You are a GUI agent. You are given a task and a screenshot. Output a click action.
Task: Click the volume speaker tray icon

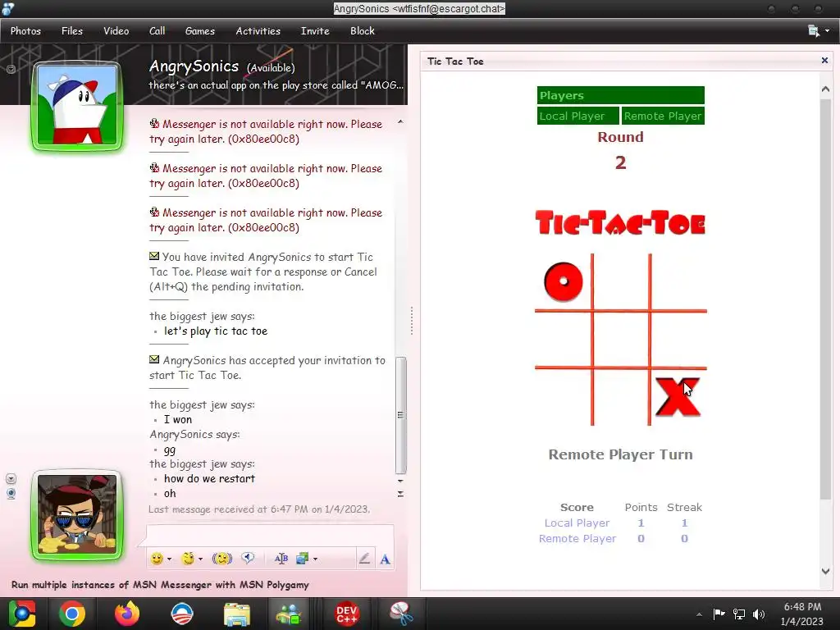pyautogui.click(x=759, y=614)
